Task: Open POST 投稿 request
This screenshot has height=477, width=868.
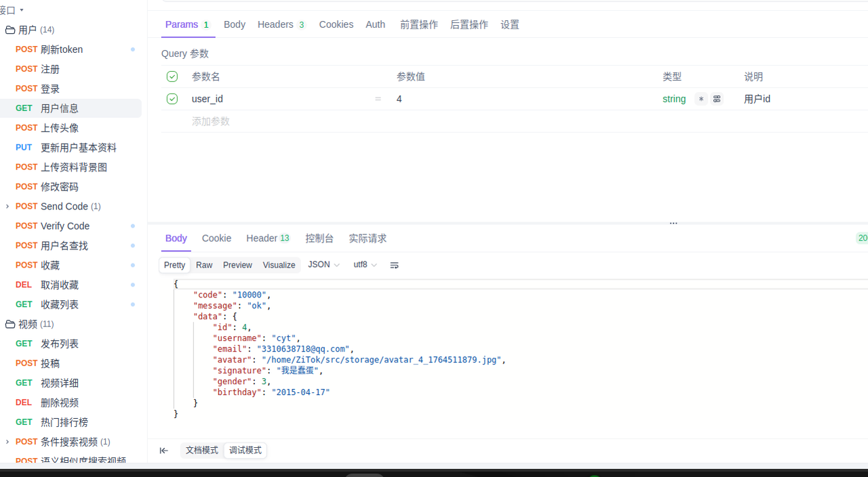Action: click(x=71, y=364)
